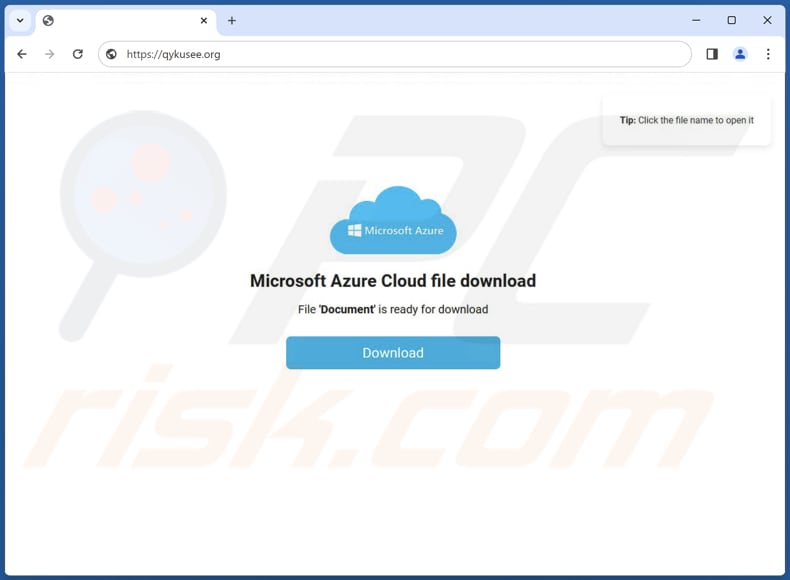This screenshot has height=580, width=790.
Task: Expand the tab search dropdown arrow
Action: coord(20,21)
